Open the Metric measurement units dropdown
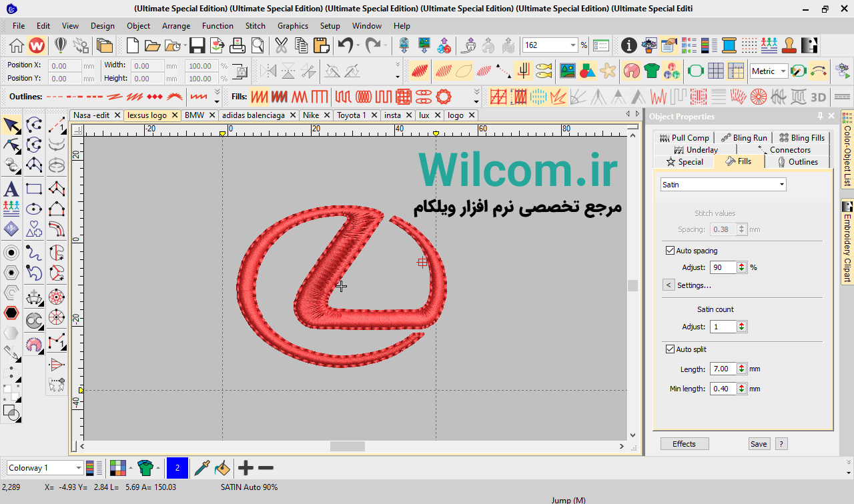 click(783, 71)
